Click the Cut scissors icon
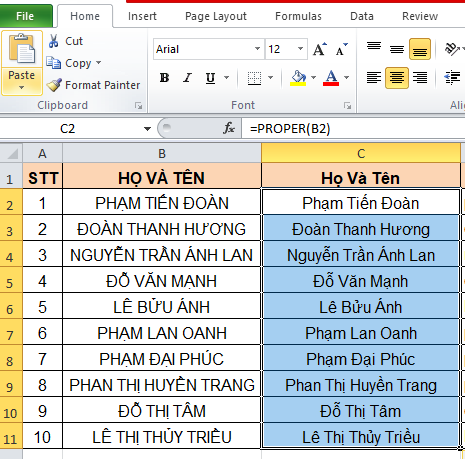Screen dimensions: 465x459 pos(53,41)
